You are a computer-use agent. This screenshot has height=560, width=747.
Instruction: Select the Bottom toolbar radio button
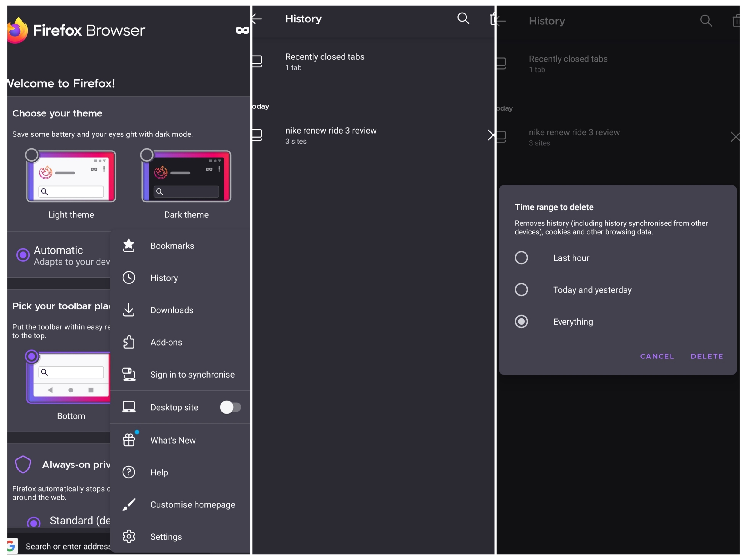(32, 356)
